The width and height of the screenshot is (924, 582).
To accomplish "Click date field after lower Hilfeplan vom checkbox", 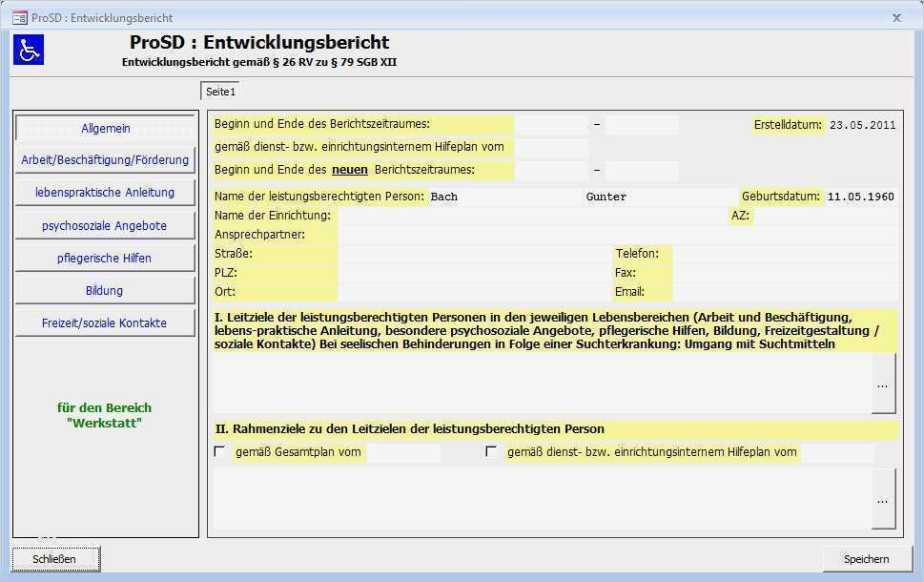I will tap(837, 453).
